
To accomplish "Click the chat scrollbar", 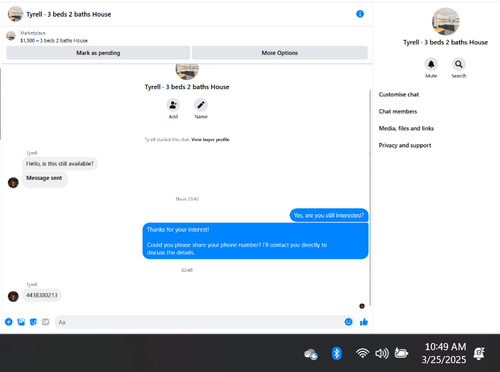I will pos(370,197).
